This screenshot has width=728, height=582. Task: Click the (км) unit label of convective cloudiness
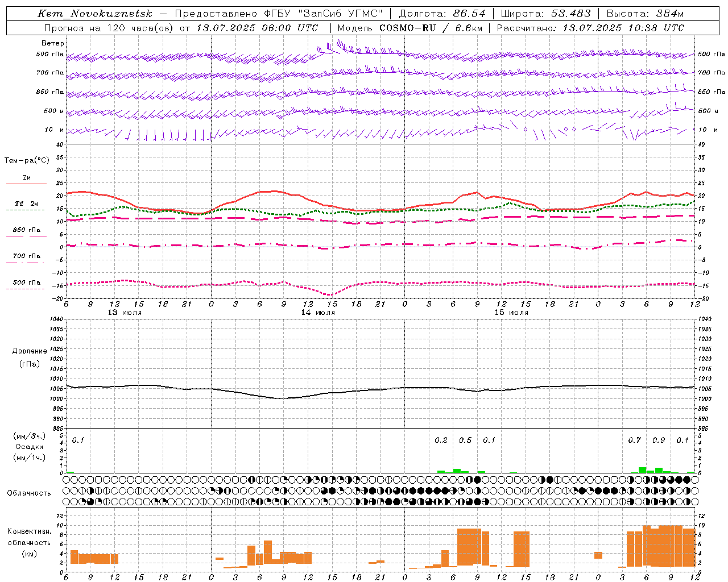point(30,554)
